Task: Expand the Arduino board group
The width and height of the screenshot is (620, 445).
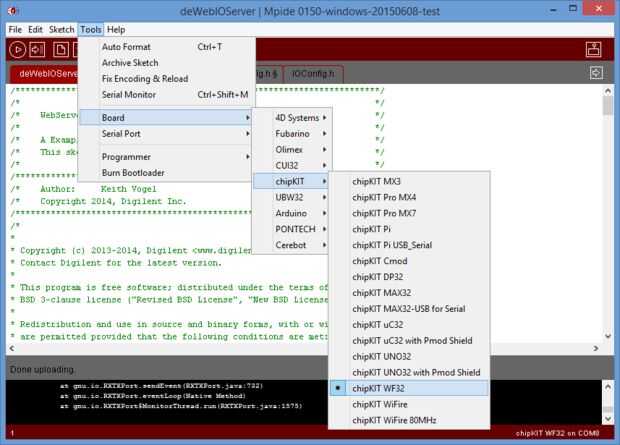Action: click(291, 213)
